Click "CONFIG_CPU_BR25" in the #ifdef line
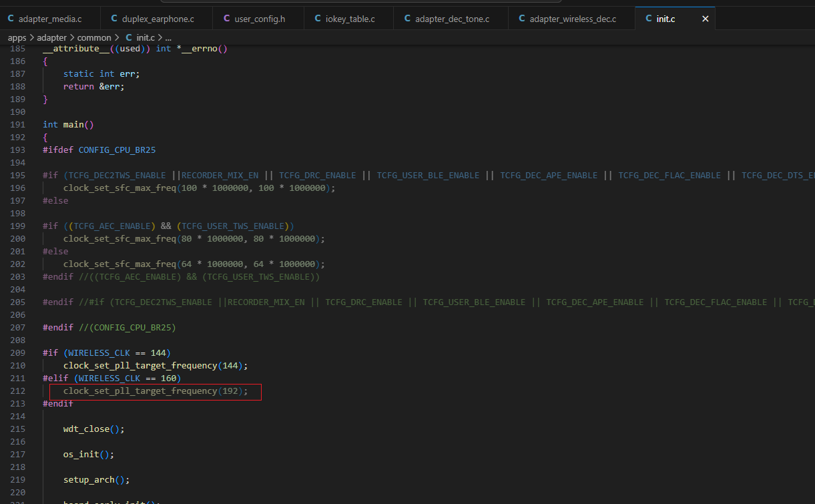The height and width of the screenshot is (504, 815). 117,150
